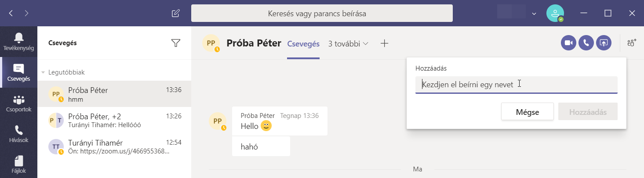
Task: Click the add people icon
Action: (x=632, y=43)
